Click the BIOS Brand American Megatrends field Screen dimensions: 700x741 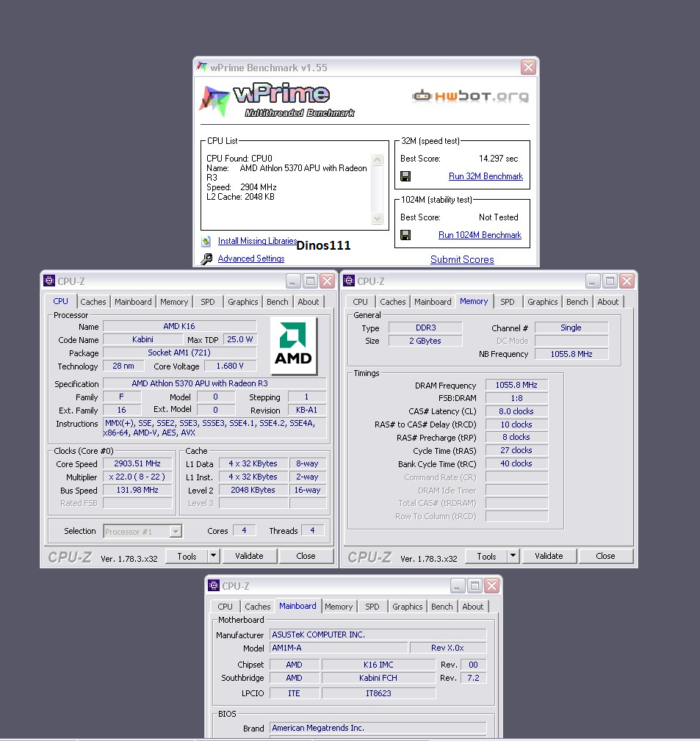click(x=378, y=728)
